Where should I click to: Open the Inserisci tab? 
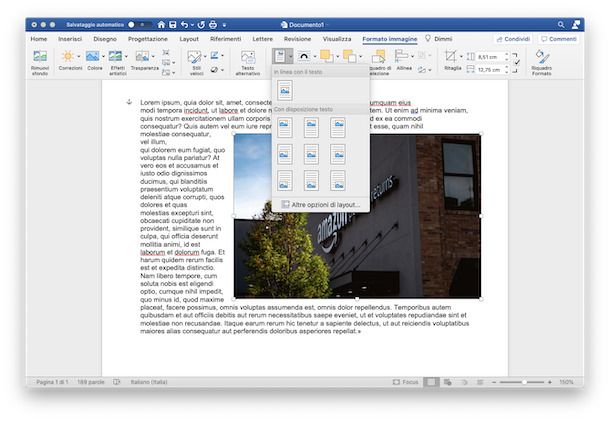[70, 39]
